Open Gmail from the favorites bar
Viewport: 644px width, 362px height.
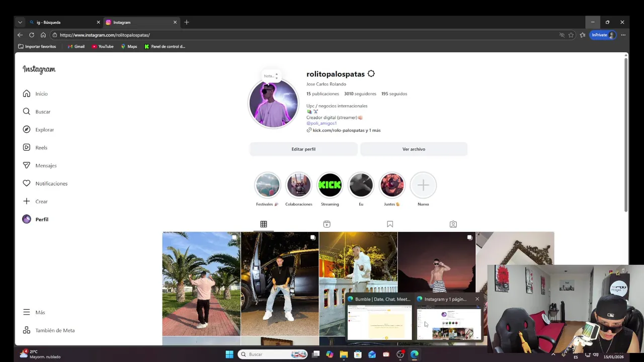[76, 46]
